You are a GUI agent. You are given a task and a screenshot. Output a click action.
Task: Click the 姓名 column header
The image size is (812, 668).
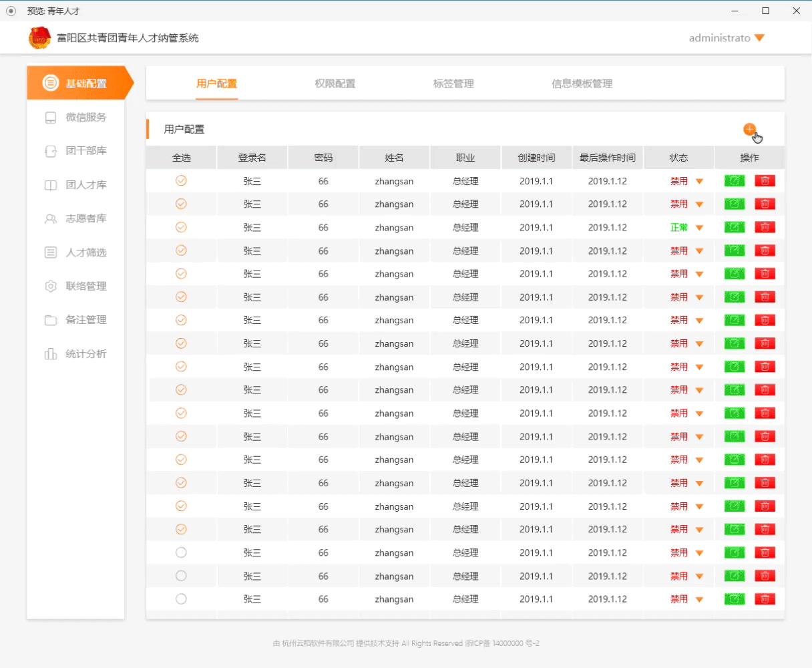click(x=394, y=158)
